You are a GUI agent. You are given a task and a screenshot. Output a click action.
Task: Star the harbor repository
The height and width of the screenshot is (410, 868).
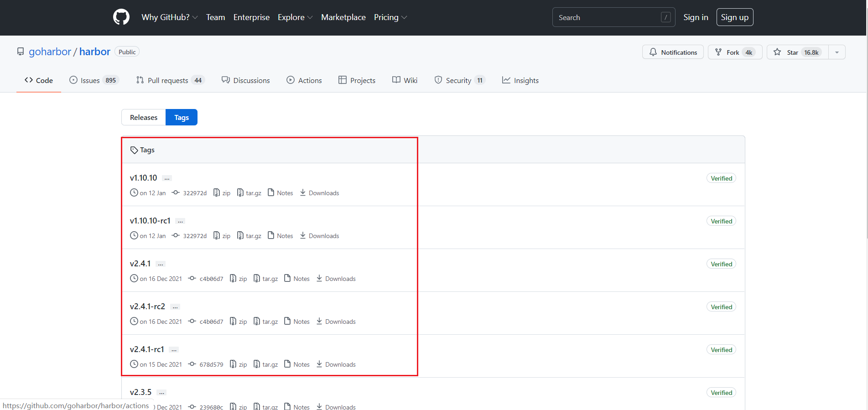(x=798, y=52)
